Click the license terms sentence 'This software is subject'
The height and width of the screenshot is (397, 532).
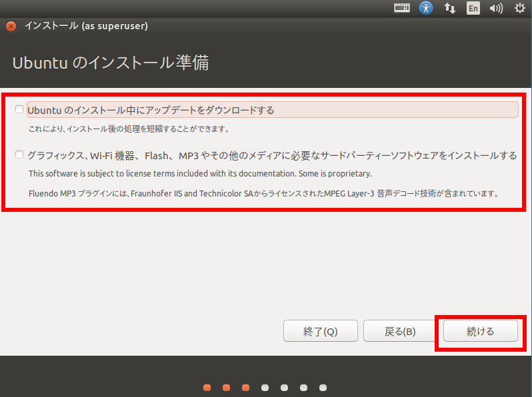coord(200,174)
